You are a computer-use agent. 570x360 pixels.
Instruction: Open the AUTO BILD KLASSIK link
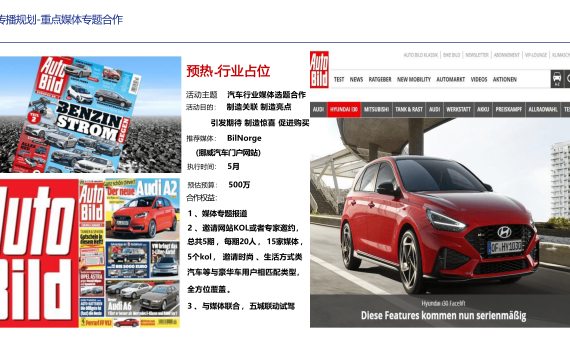pos(421,55)
